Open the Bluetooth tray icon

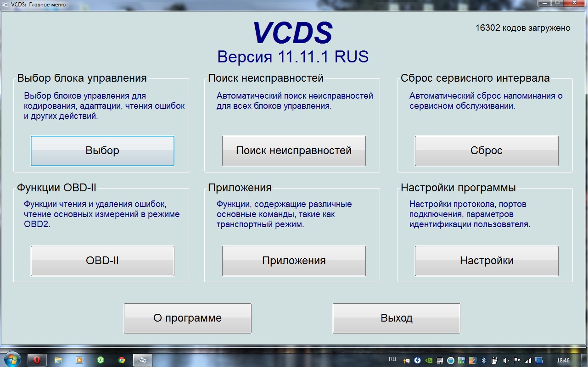coord(484,361)
